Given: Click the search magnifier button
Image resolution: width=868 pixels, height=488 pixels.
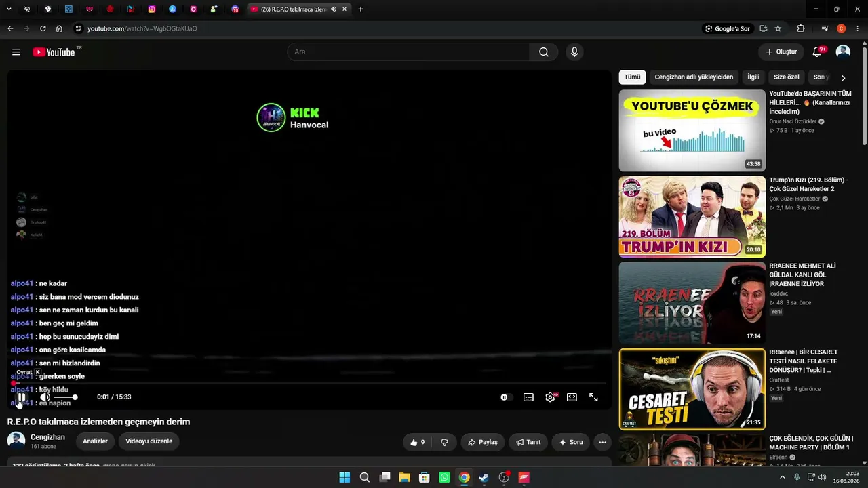Looking at the screenshot, I should pos(544,52).
